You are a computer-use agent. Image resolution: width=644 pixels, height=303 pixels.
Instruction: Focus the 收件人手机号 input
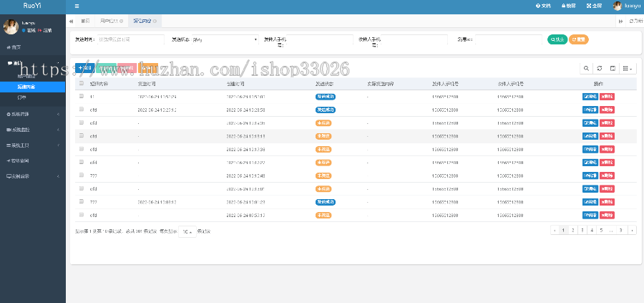(414, 39)
